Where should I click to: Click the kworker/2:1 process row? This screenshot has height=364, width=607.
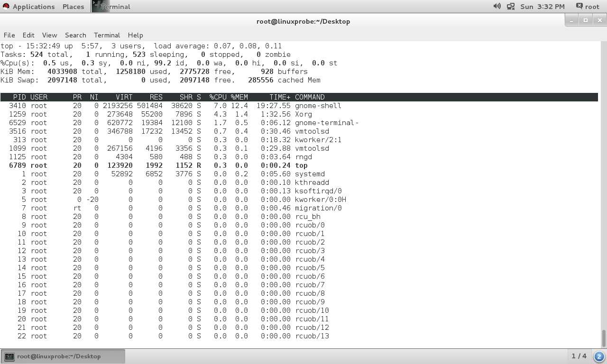(299, 140)
